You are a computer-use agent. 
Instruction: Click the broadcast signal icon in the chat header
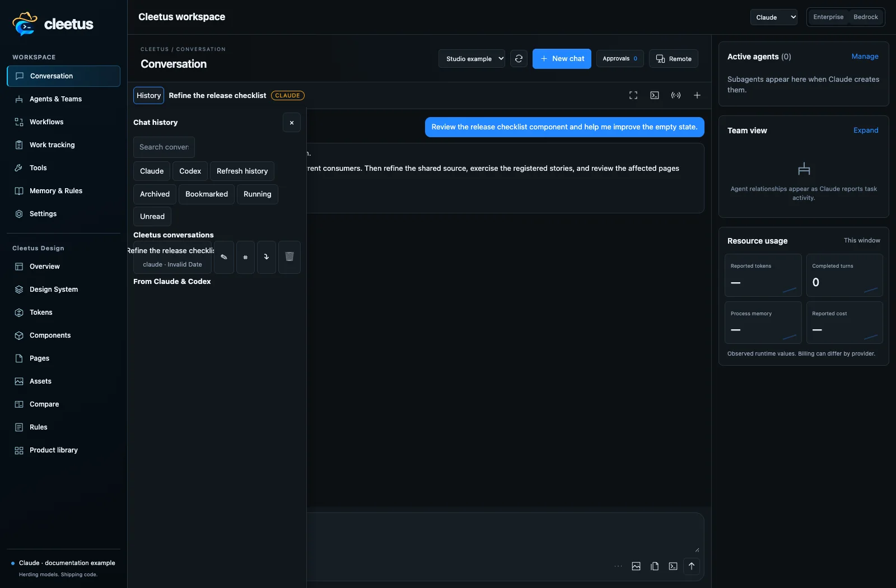[x=676, y=95]
